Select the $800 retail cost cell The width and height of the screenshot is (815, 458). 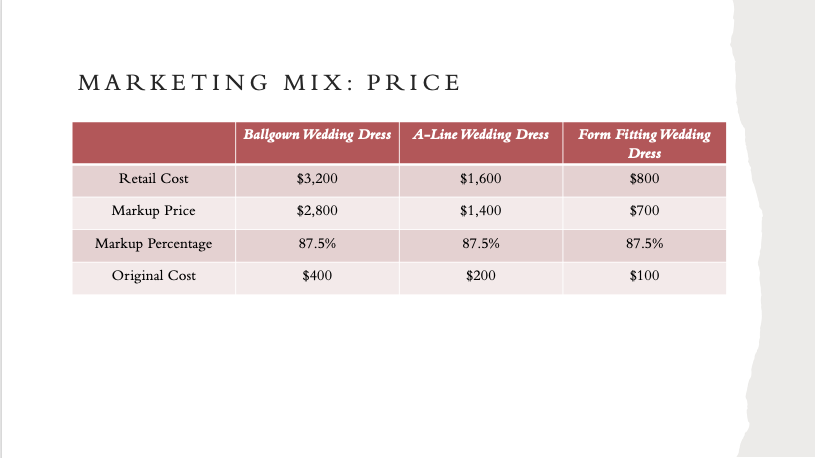point(645,180)
